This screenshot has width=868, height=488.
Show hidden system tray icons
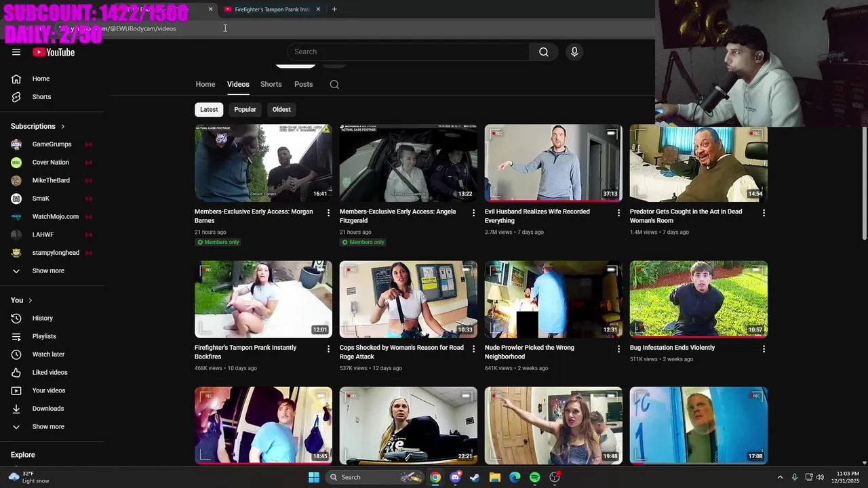pos(780,477)
